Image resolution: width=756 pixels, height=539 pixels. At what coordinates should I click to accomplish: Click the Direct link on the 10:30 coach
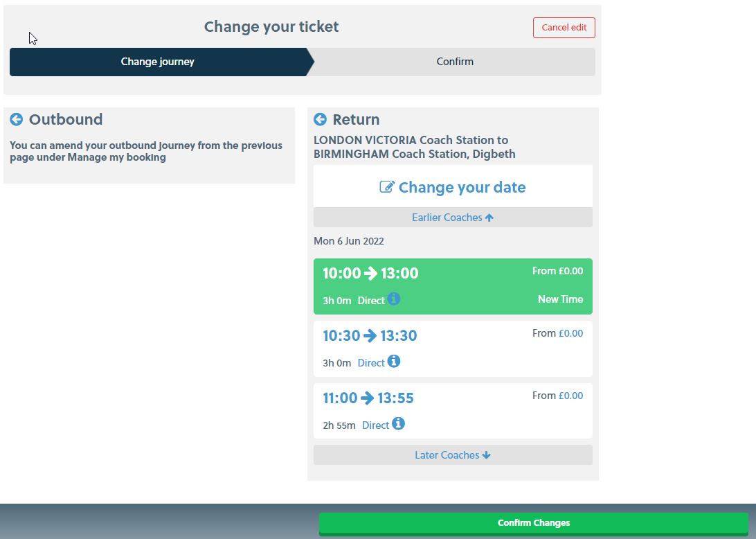(371, 363)
